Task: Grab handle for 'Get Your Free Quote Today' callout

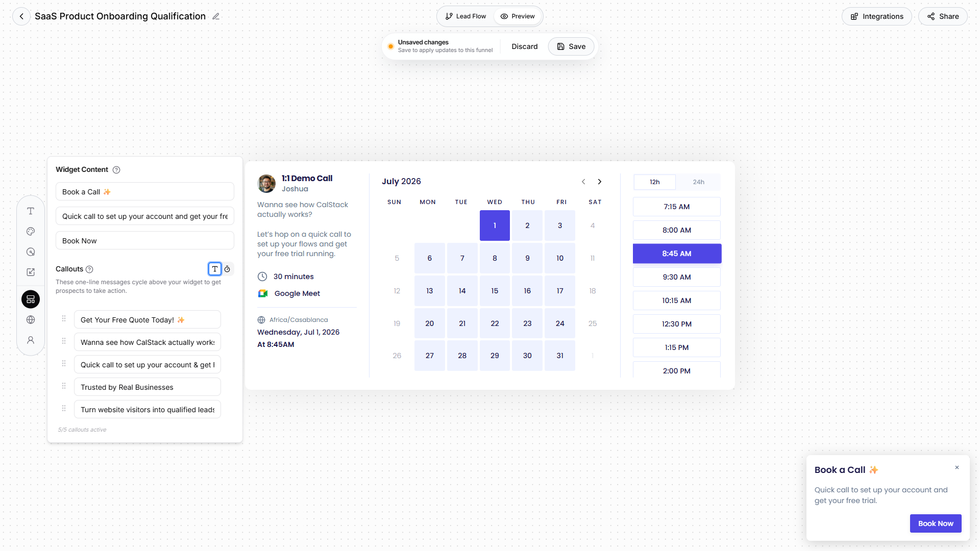Action: 64,319
